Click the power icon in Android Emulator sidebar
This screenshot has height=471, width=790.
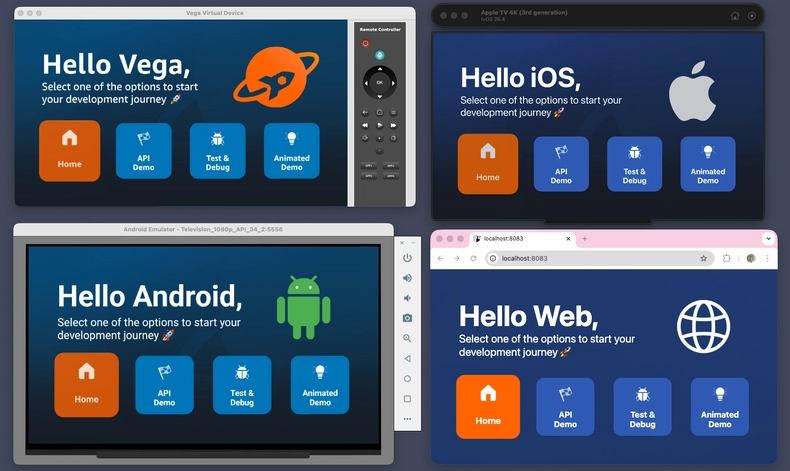[x=407, y=258]
